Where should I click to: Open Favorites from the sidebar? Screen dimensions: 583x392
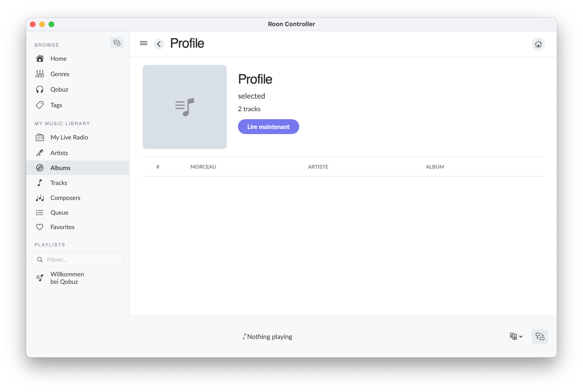62,227
